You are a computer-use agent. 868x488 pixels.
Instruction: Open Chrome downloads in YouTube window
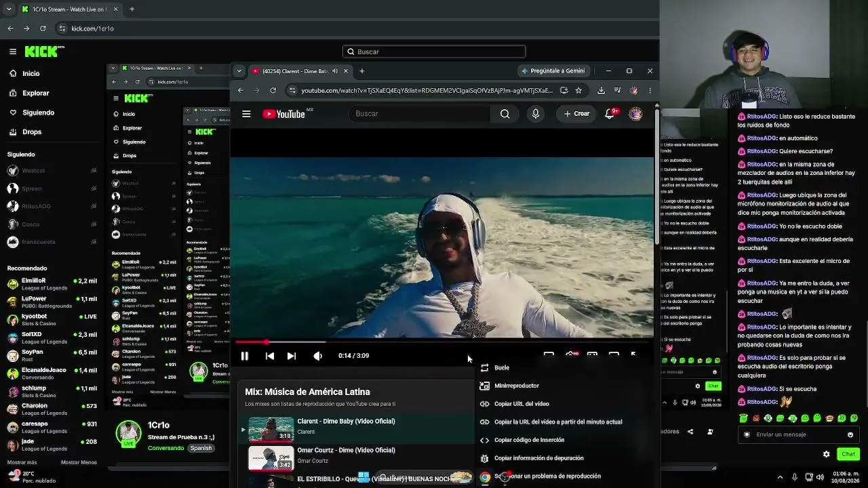click(x=601, y=90)
